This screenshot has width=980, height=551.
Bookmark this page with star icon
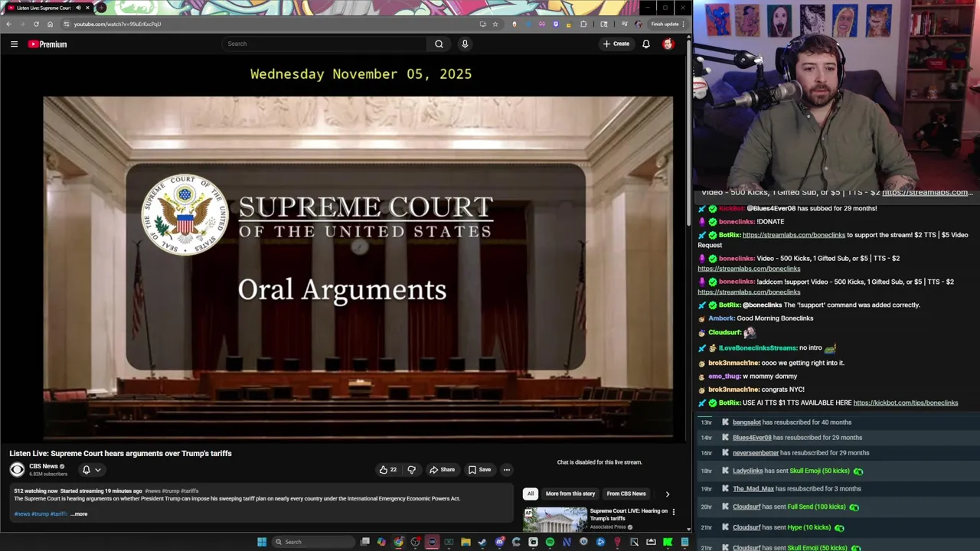[x=495, y=24]
